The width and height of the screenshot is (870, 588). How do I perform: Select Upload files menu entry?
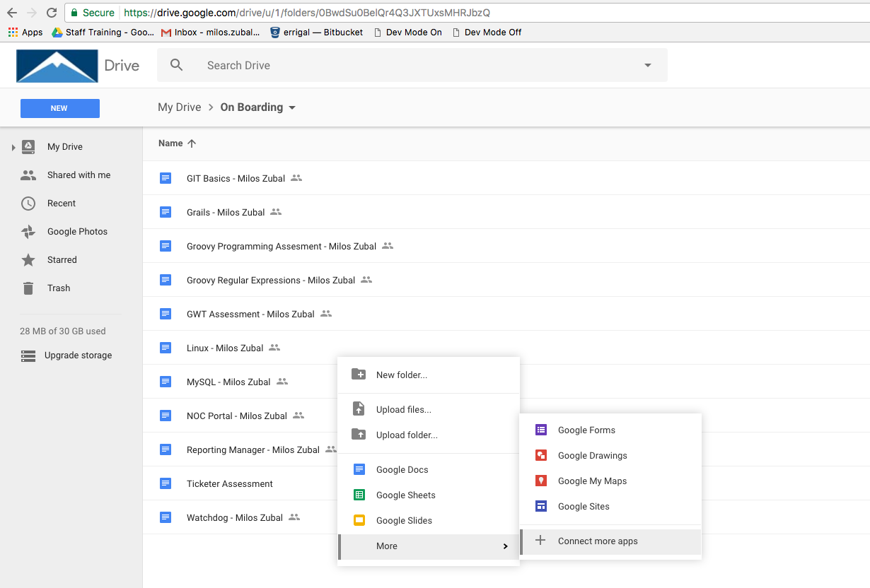403,409
